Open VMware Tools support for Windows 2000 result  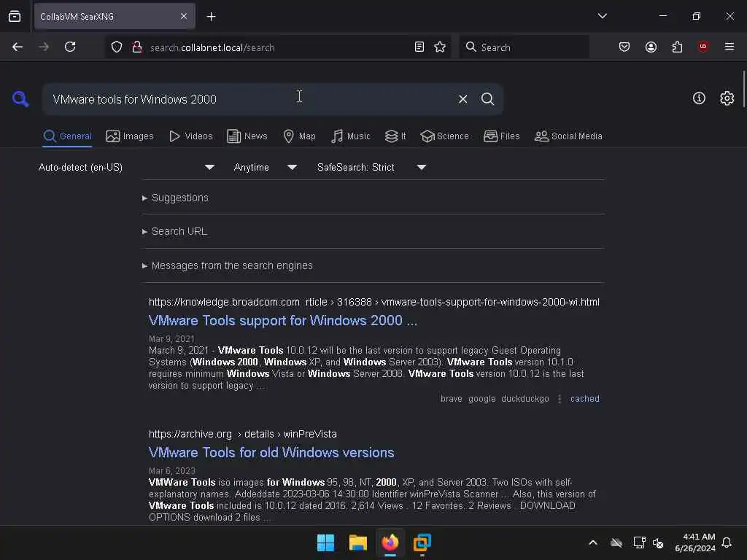[283, 321]
